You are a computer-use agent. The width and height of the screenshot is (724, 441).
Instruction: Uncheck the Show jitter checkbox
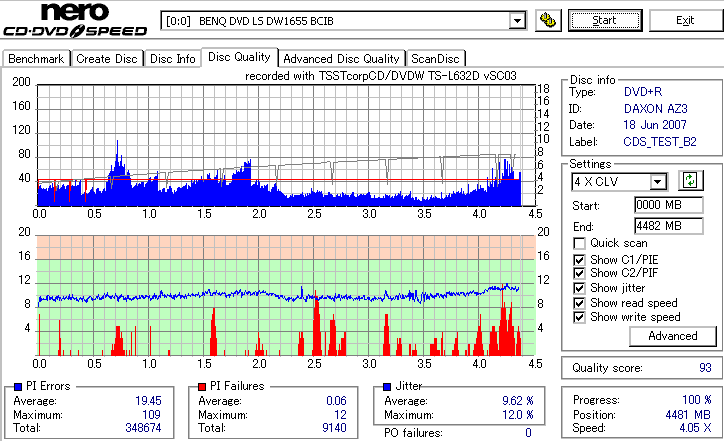(x=579, y=288)
